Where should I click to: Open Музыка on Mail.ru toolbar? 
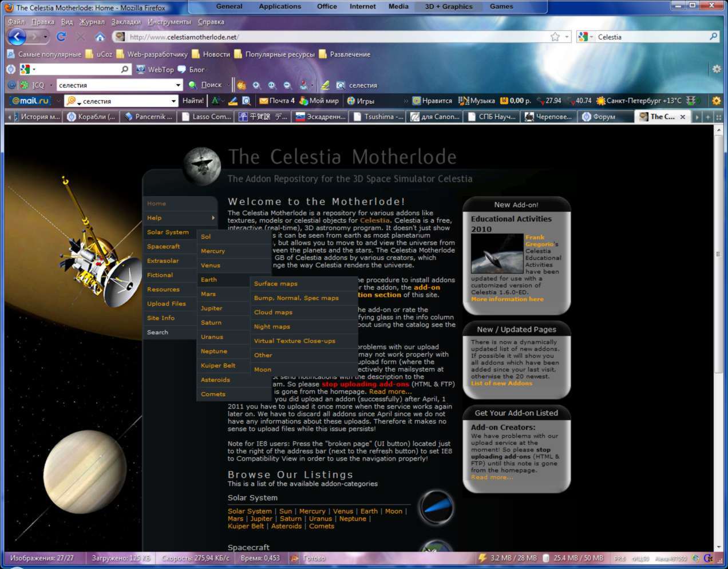(x=477, y=101)
